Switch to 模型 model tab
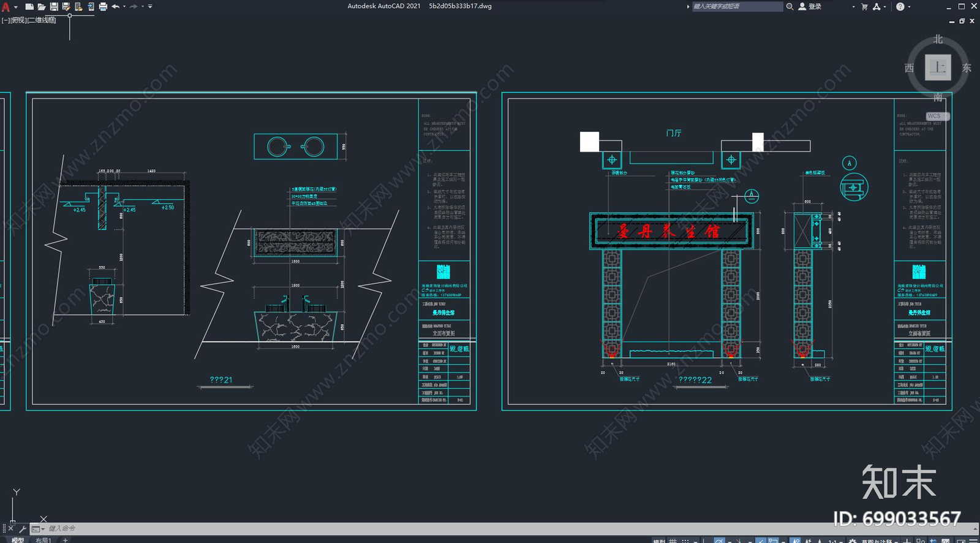 (18, 539)
